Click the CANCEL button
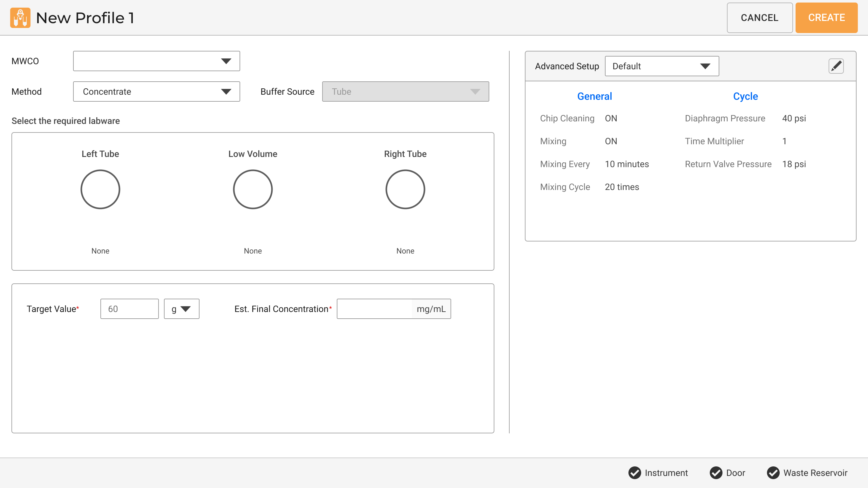 (759, 17)
